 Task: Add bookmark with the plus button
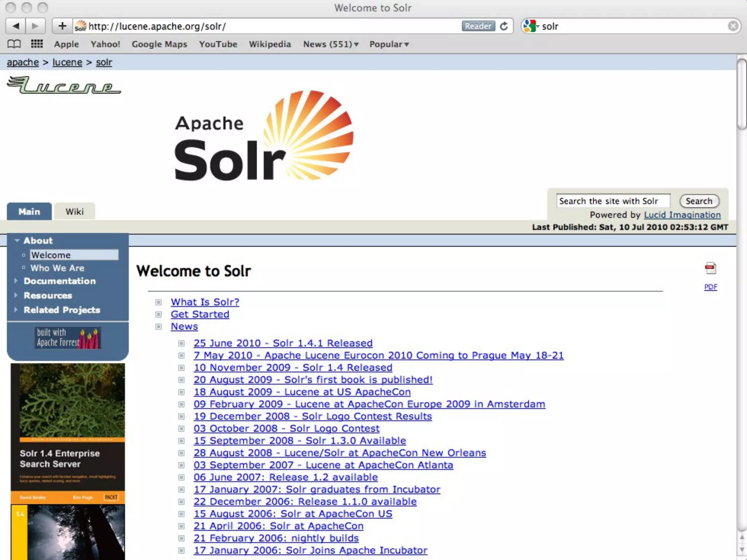coord(62,26)
